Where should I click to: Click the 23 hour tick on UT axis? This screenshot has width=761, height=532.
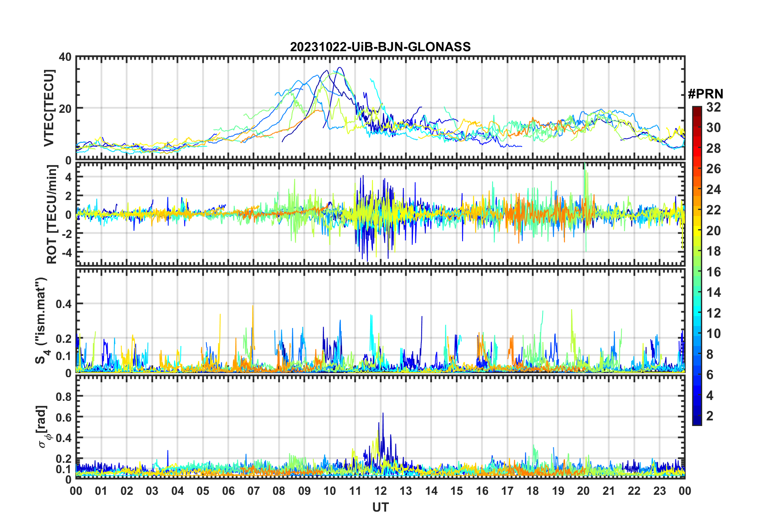(659, 491)
